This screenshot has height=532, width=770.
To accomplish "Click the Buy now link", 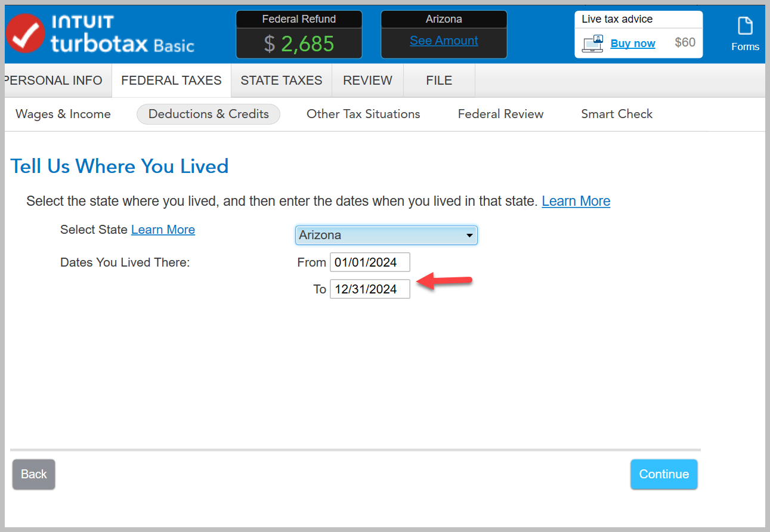I will [633, 44].
